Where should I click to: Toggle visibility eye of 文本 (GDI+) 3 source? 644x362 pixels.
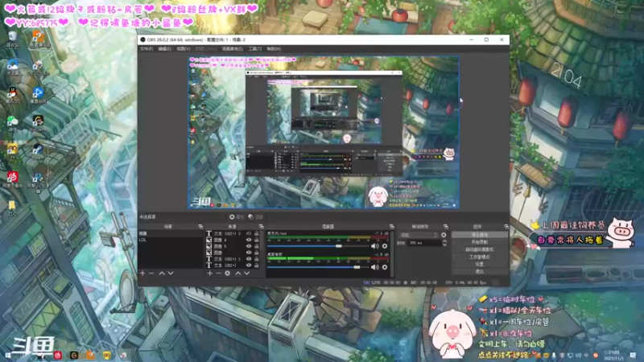[249, 233]
